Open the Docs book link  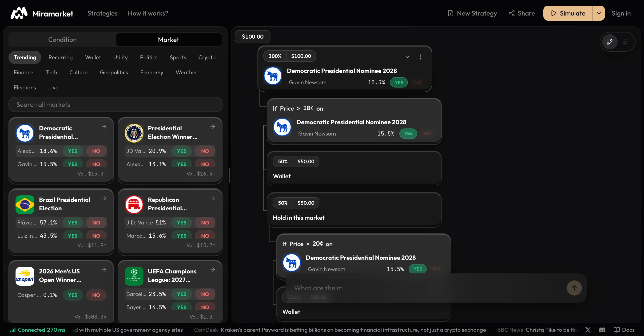(624, 330)
